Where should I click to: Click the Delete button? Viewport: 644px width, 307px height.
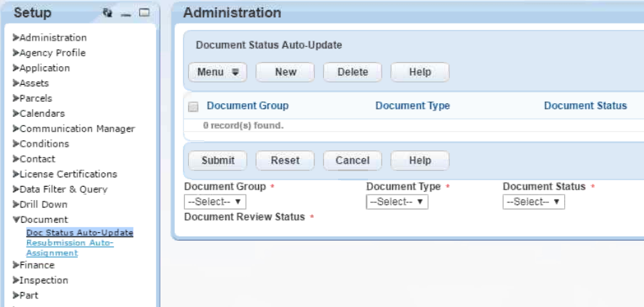point(352,72)
